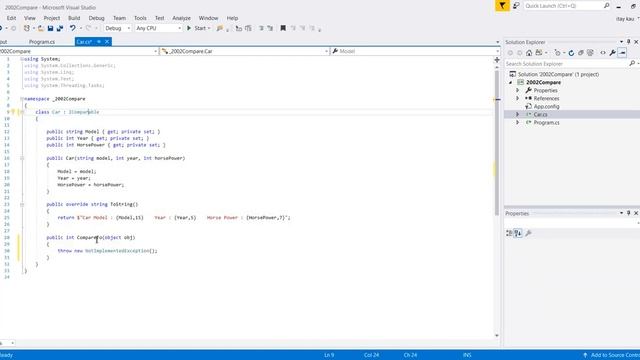The width and height of the screenshot is (640, 360).
Task: Click the Property Pages wrench in Properties panel
Action: [528, 233]
